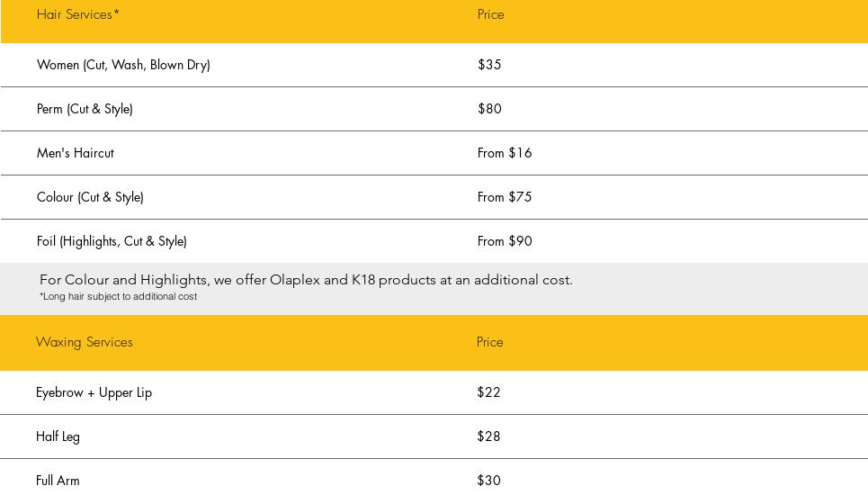Select the Price header beside Hair Services
The image size is (868, 495).
click(490, 14)
